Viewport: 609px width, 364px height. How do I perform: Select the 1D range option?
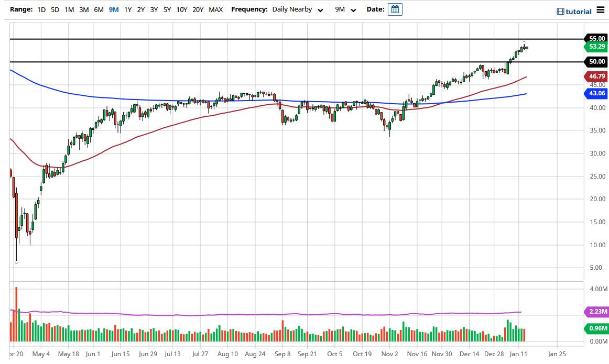[41, 9]
